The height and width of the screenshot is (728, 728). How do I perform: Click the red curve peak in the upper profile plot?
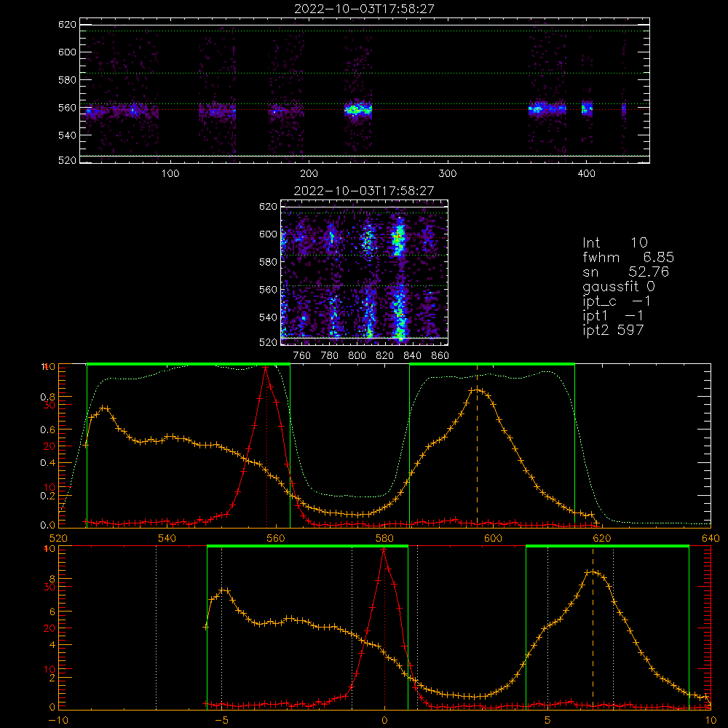(x=266, y=368)
